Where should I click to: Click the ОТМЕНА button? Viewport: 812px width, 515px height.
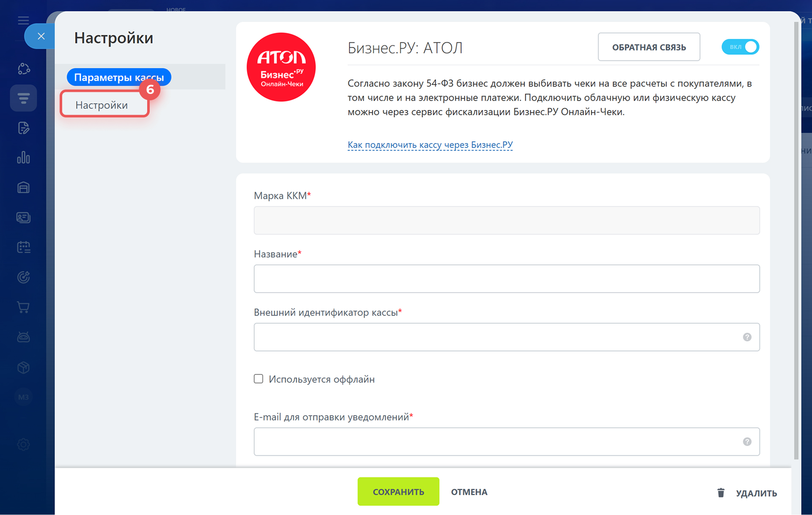click(469, 492)
